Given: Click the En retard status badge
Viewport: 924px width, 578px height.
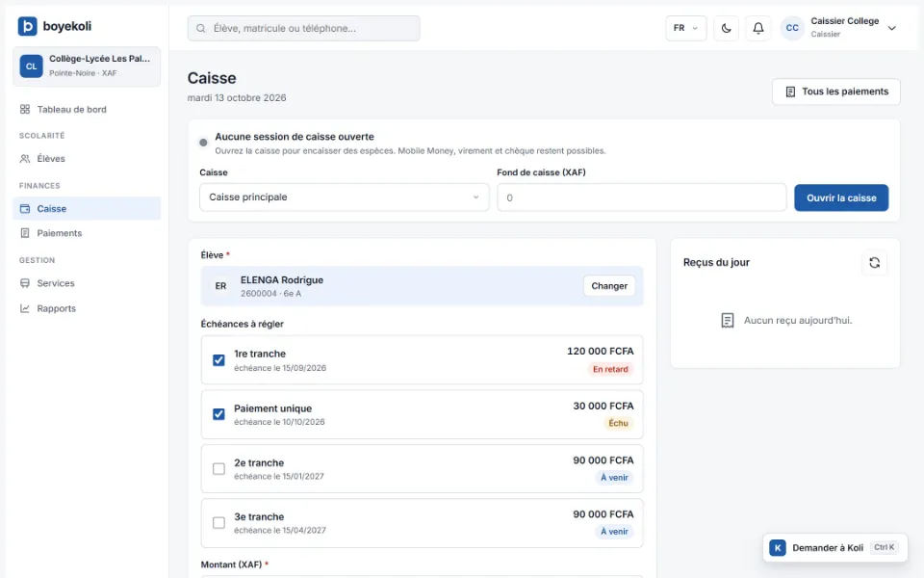Looking at the screenshot, I should coord(610,369).
